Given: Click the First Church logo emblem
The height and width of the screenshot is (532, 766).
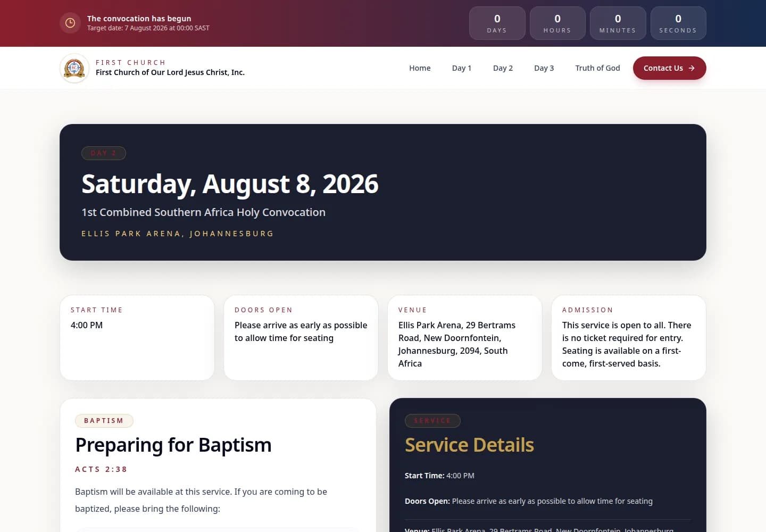Looking at the screenshot, I should (x=74, y=68).
